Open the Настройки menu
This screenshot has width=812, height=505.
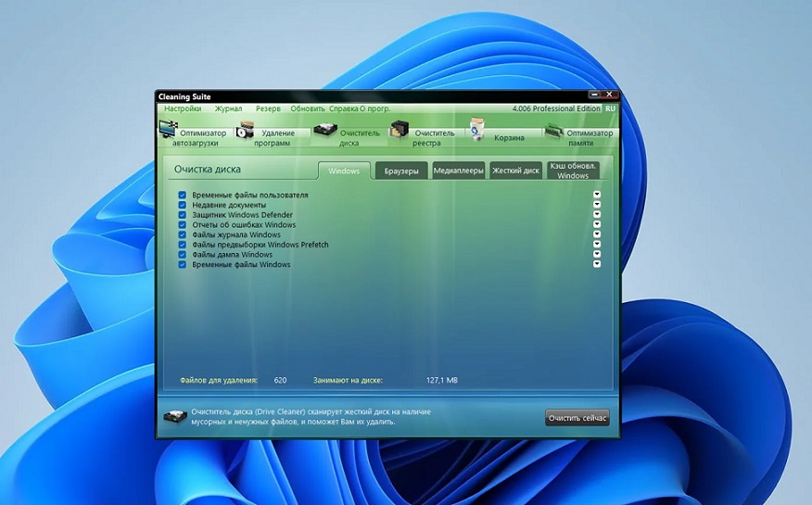tap(183, 108)
